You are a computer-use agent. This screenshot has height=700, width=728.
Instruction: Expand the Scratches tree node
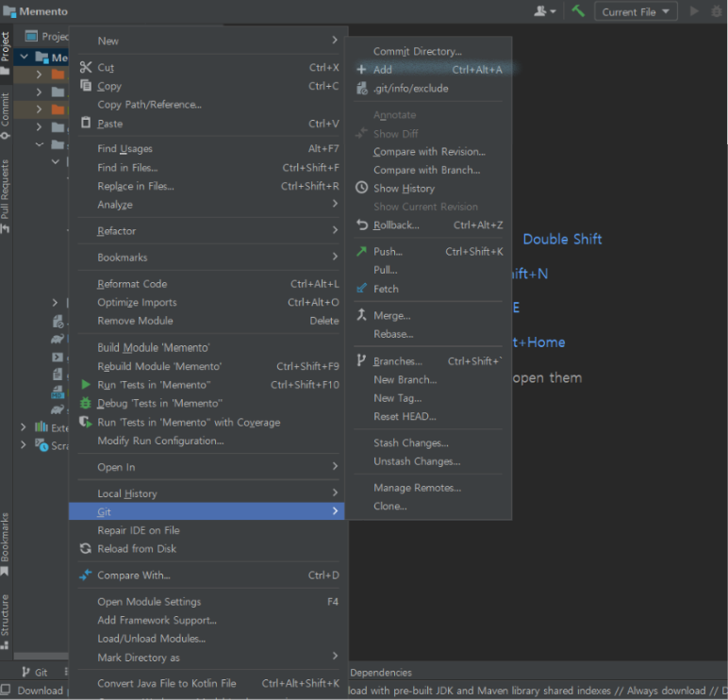coord(24,444)
